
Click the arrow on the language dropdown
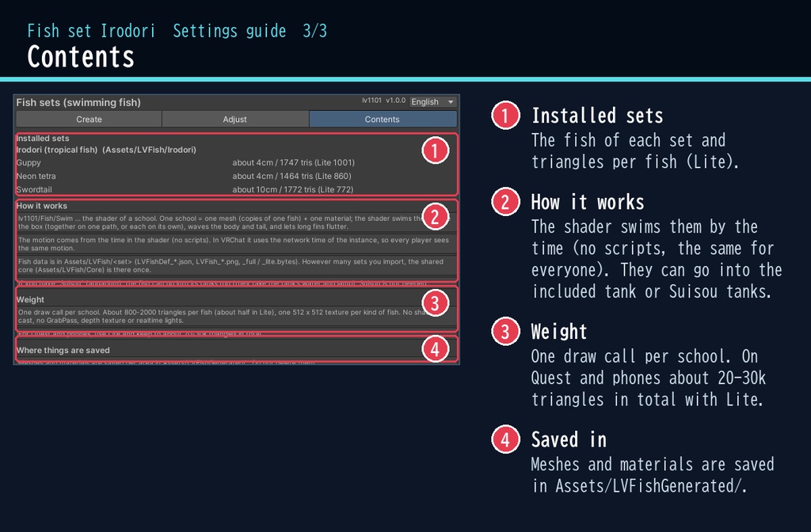(451, 102)
